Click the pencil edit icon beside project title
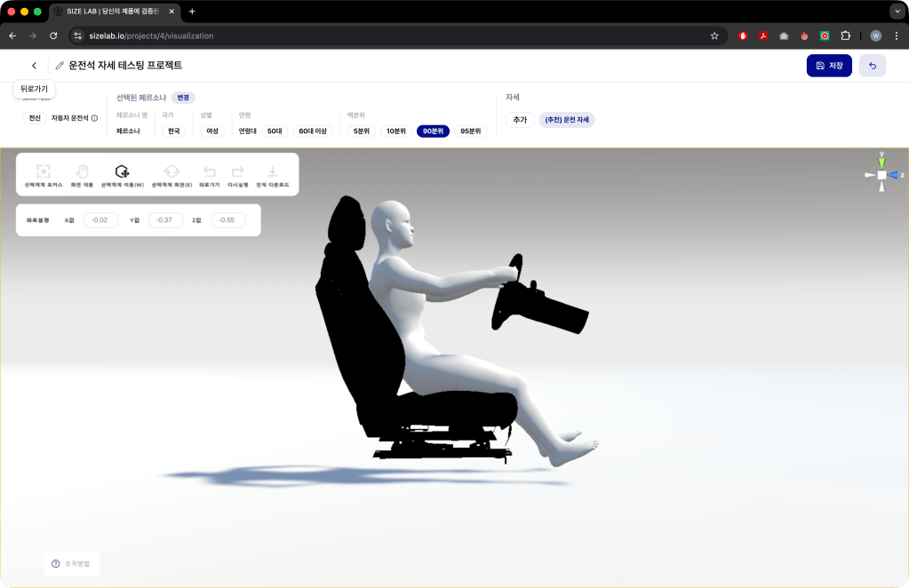This screenshot has width=909, height=588. [x=60, y=66]
